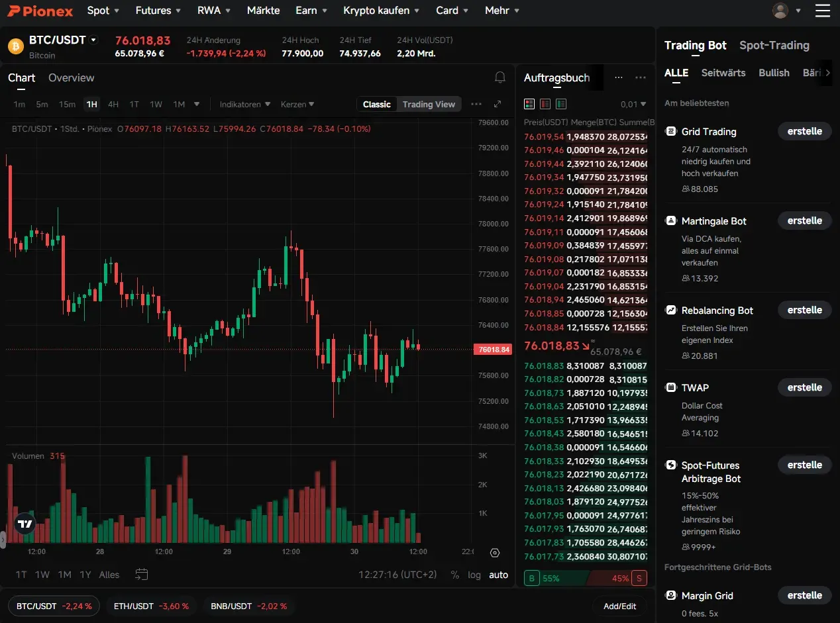Switch to the Overview tab

point(71,77)
